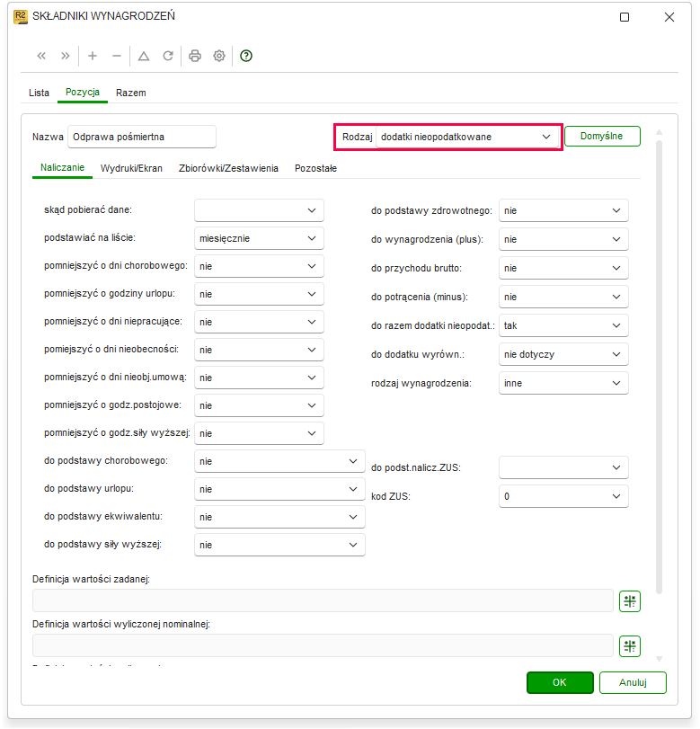Select the Pozycja tab

coord(83,92)
